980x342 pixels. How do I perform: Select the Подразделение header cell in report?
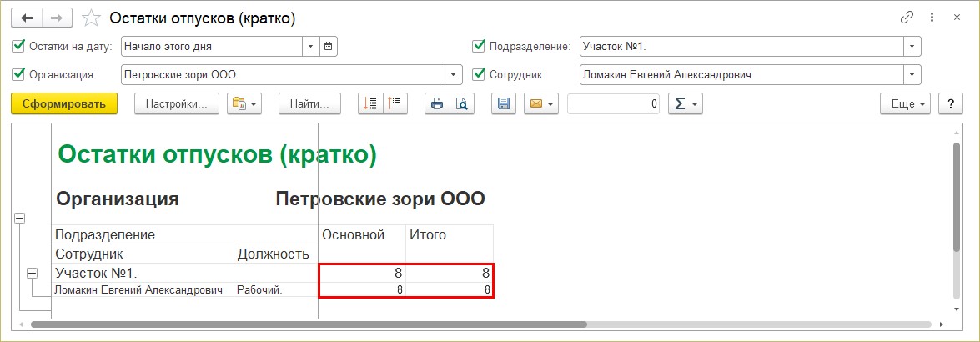pyautogui.click(x=185, y=234)
